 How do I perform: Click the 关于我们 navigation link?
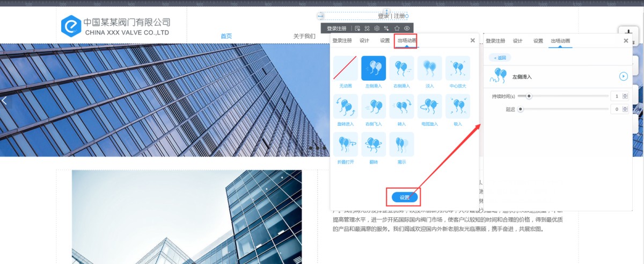click(x=304, y=36)
